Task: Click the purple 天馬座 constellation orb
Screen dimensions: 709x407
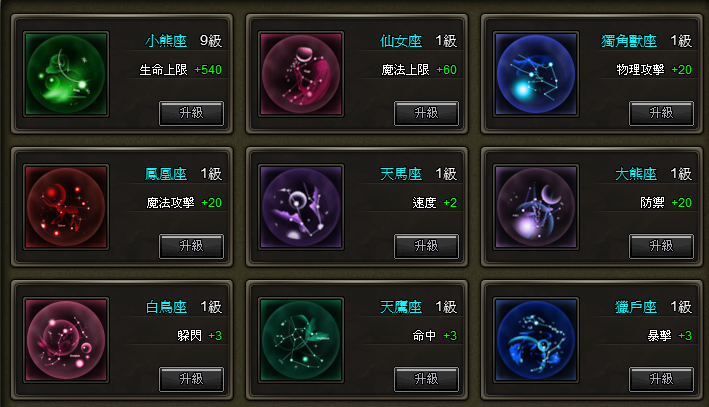Action: tap(301, 207)
